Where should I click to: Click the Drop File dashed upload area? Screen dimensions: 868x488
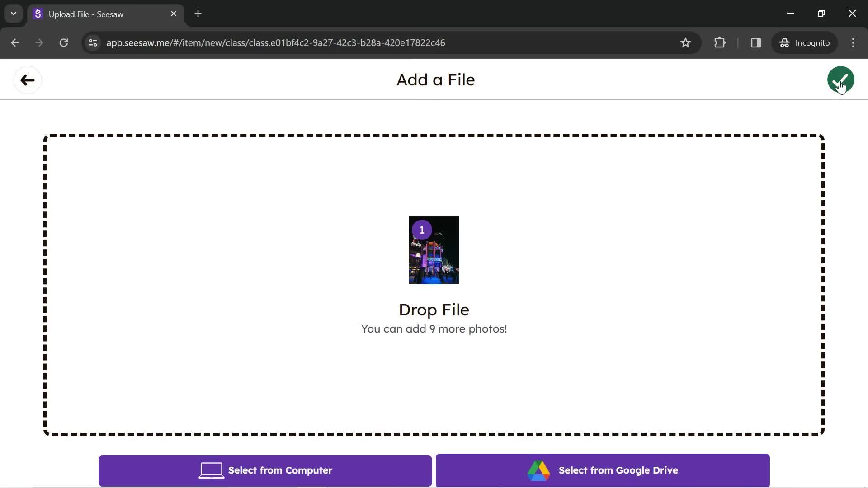coord(434,284)
